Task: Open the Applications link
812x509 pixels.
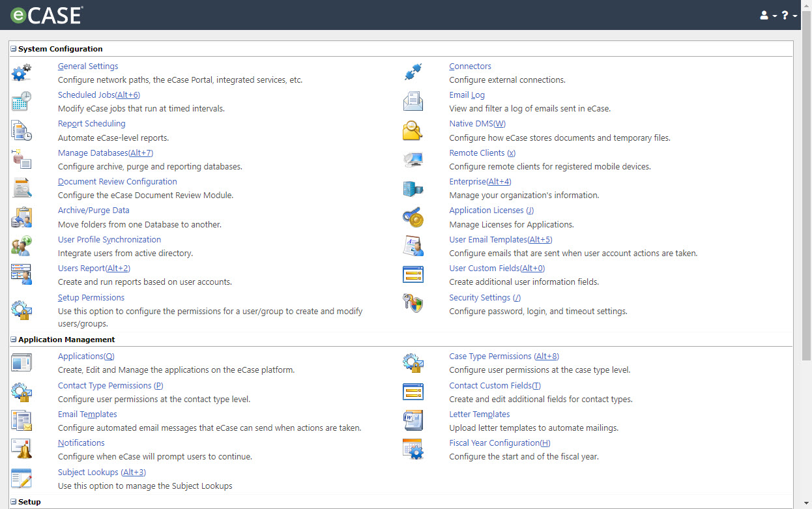Action: [86, 356]
